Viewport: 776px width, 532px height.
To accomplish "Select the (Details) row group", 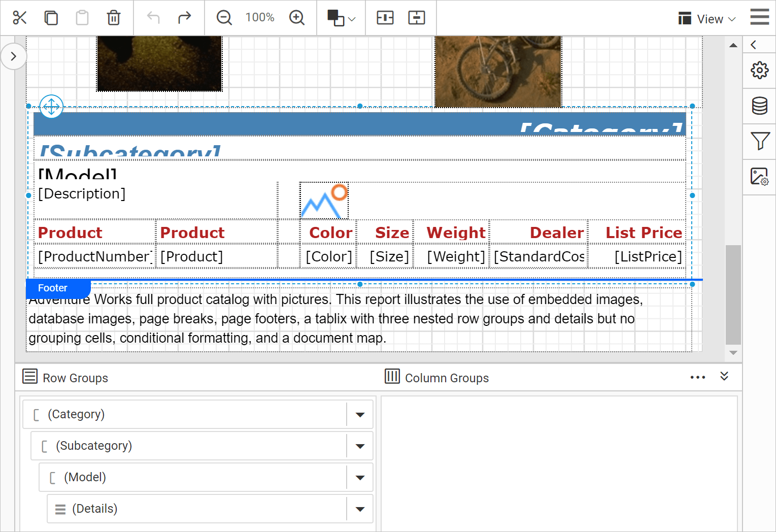I will tap(197, 509).
